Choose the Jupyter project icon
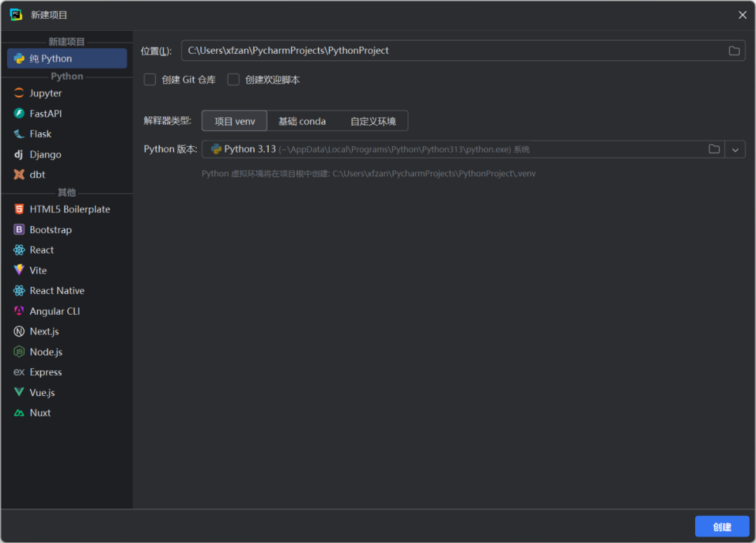Screen dimensions: 756x543 click(20, 93)
